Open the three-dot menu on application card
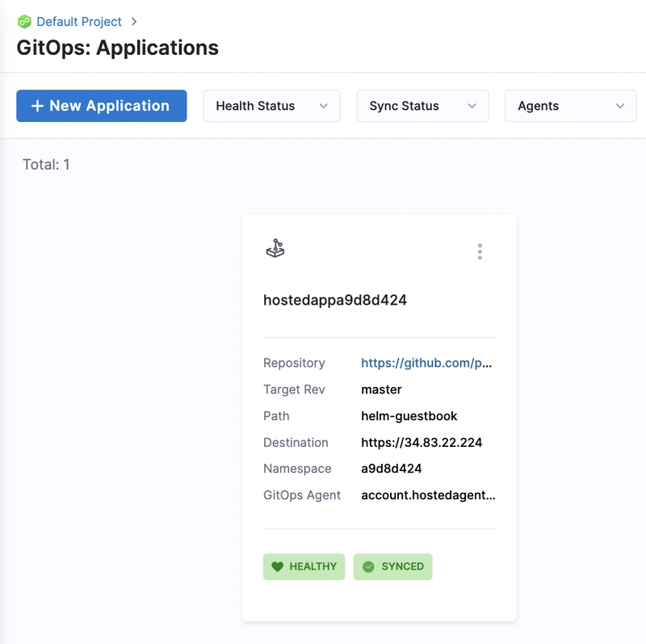 [x=480, y=251]
